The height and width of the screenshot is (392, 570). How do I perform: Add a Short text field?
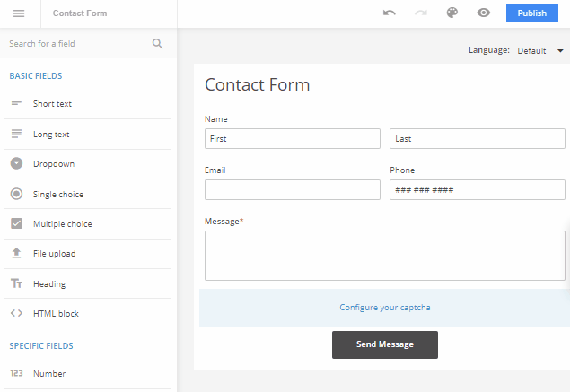87,104
